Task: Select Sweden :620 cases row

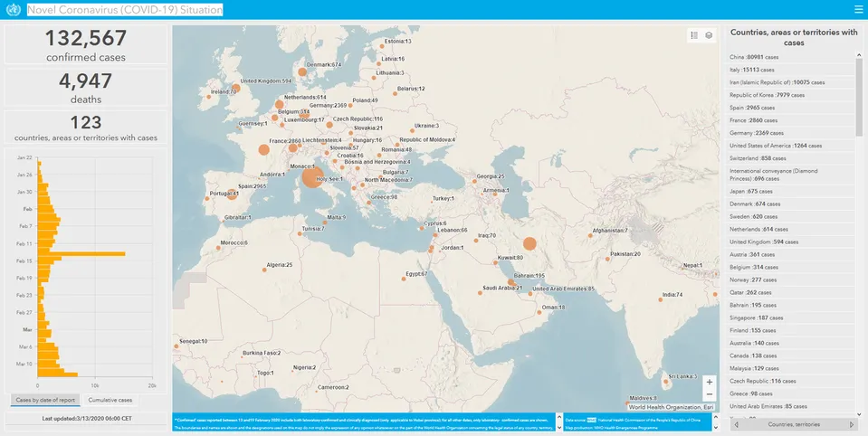Action: tap(790, 217)
